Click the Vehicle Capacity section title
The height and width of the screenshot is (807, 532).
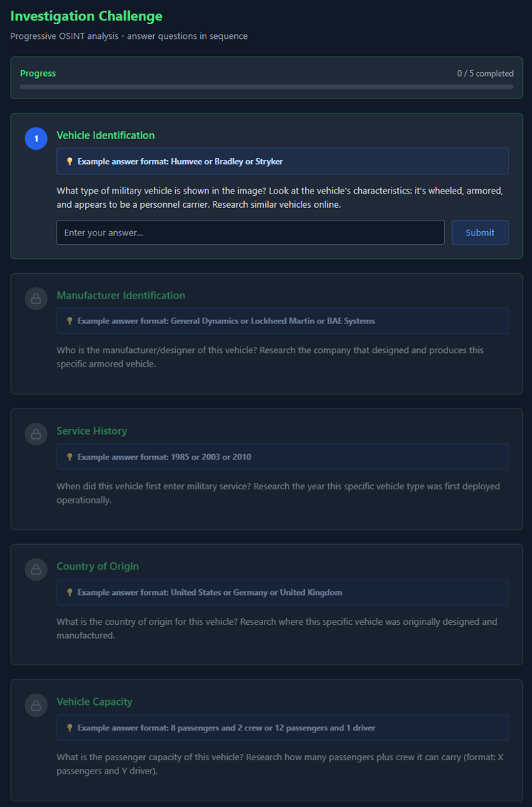tap(94, 701)
